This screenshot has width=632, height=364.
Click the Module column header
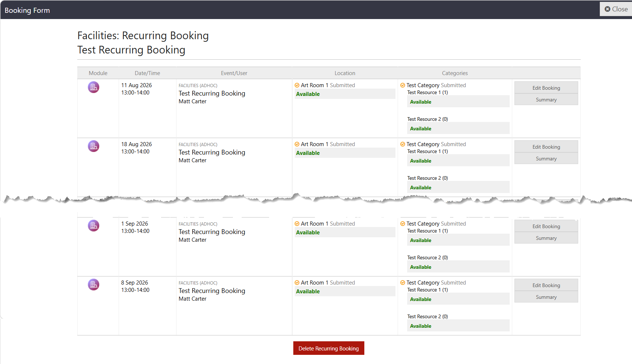[98, 73]
